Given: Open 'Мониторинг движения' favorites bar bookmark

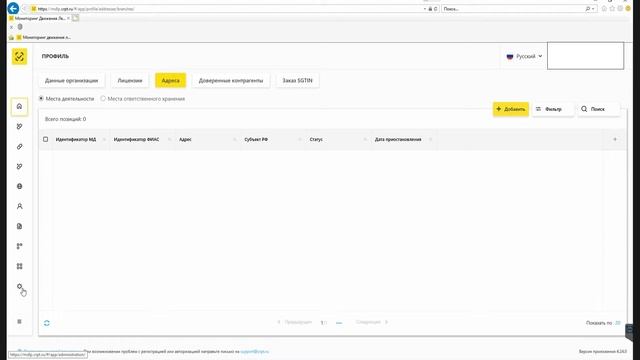Looking at the screenshot, I should coord(44,37).
